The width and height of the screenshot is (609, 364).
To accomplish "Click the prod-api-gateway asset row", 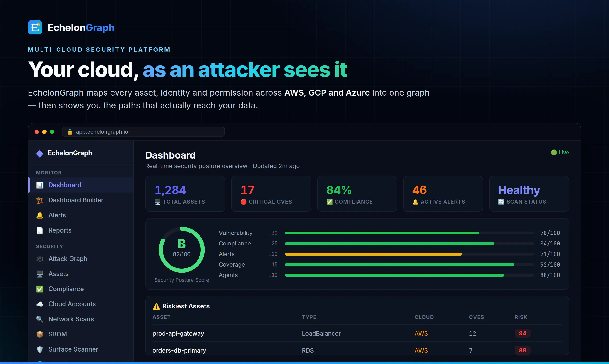I will click(x=357, y=333).
